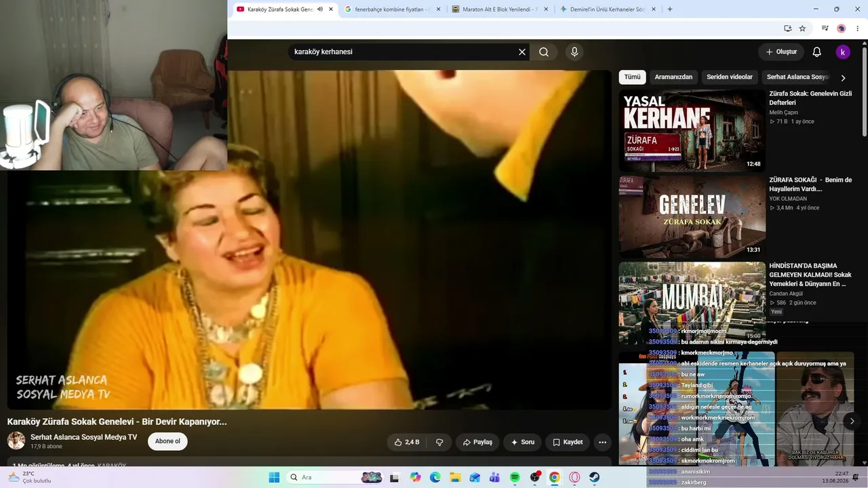Open a new Chrome tab
The image size is (868, 488).
click(x=670, y=9)
